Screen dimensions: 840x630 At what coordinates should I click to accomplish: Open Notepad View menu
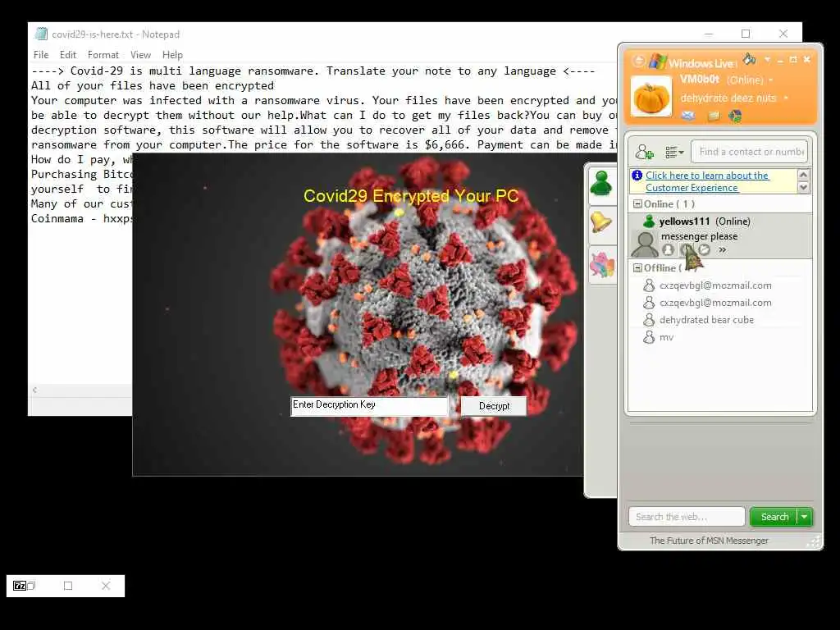coord(140,55)
